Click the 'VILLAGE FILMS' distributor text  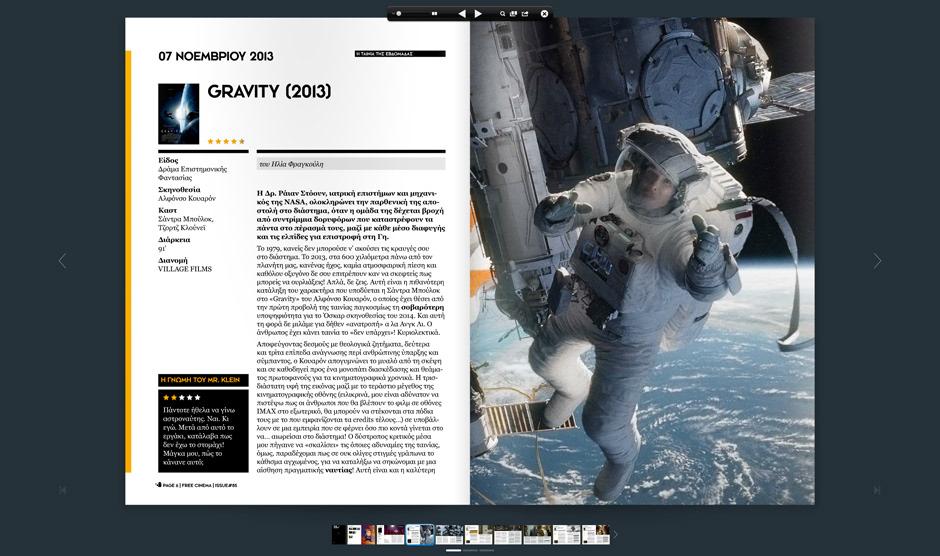pyautogui.click(x=185, y=269)
